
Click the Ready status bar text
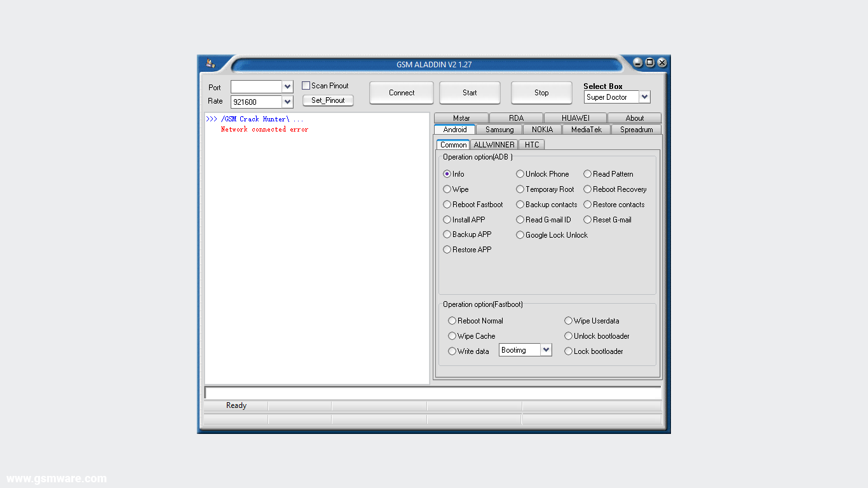(236, 405)
